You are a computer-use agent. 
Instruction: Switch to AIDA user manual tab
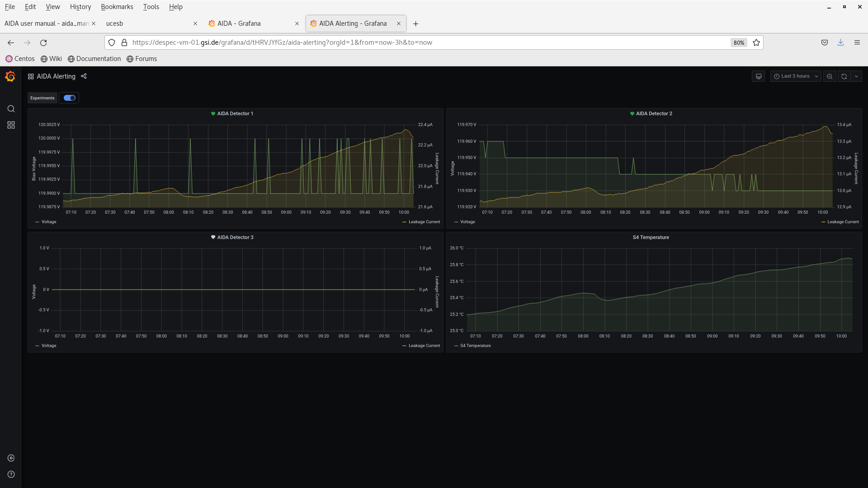coord(47,23)
